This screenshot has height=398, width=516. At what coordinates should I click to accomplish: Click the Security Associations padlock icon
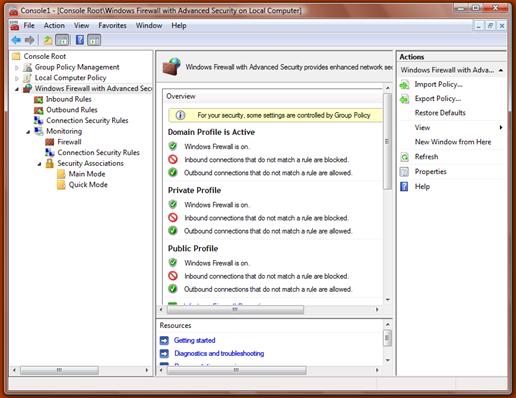pyautogui.click(x=50, y=163)
